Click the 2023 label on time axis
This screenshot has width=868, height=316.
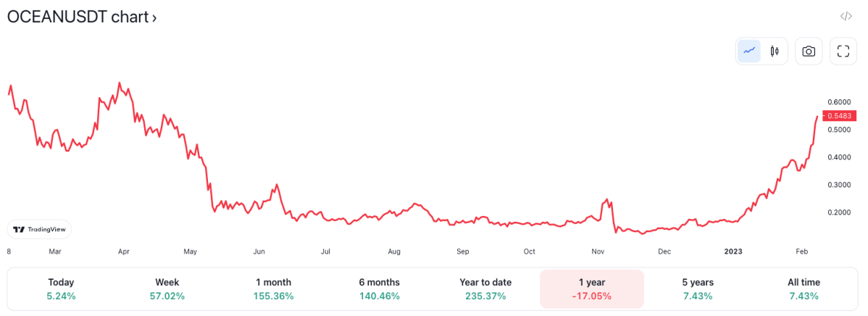pyautogui.click(x=733, y=251)
